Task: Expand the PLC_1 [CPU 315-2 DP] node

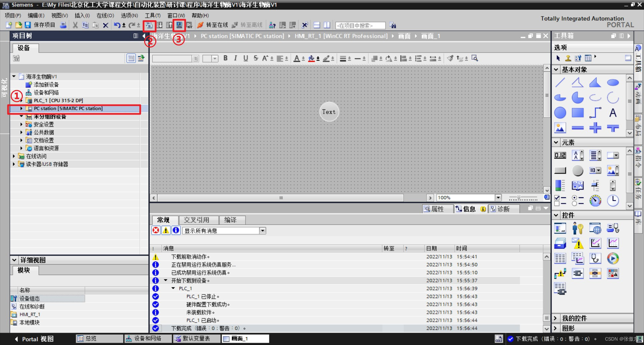Action: pos(21,100)
